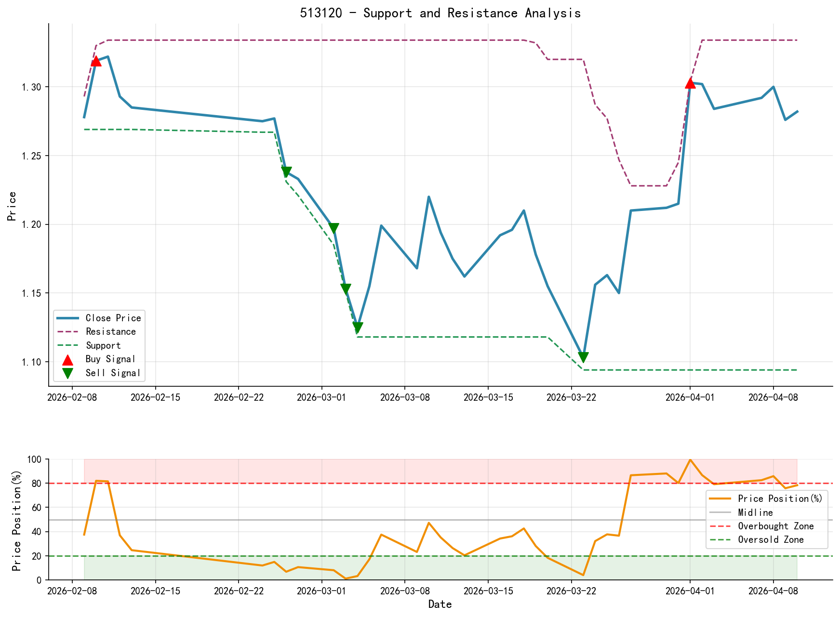Viewport: 840px width, 617px height.
Task: Click Price Position chart's 2026-04-08 date tick
Action: pos(773,591)
